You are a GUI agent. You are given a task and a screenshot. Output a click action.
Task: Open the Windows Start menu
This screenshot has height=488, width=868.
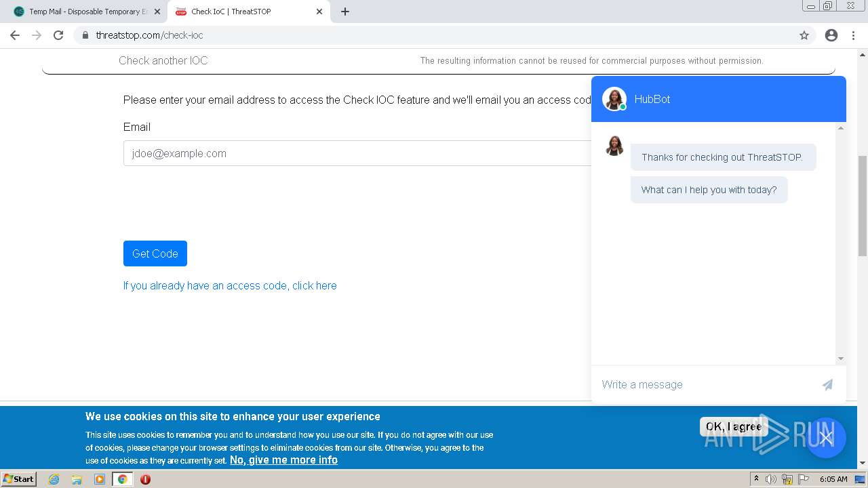pyautogui.click(x=18, y=479)
